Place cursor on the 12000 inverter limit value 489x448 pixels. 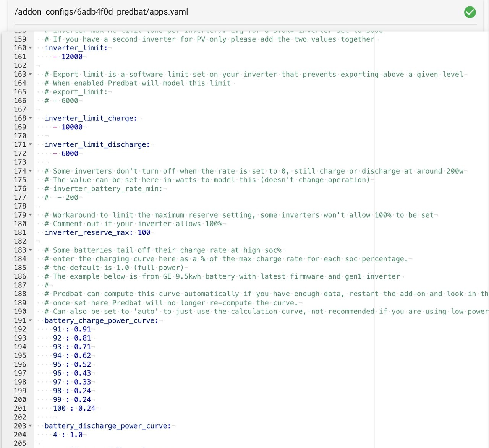(72, 57)
